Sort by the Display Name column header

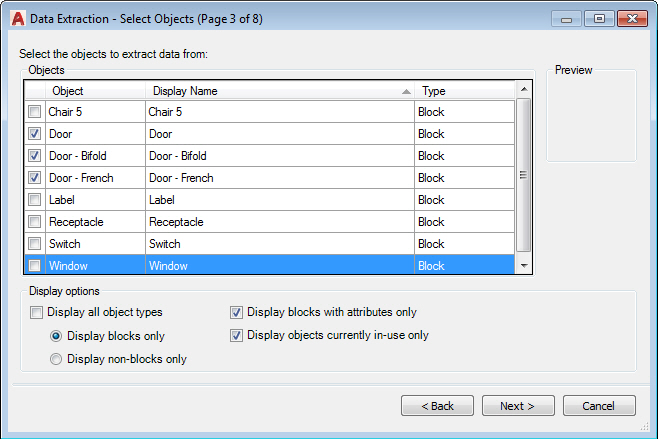[x=280, y=91]
